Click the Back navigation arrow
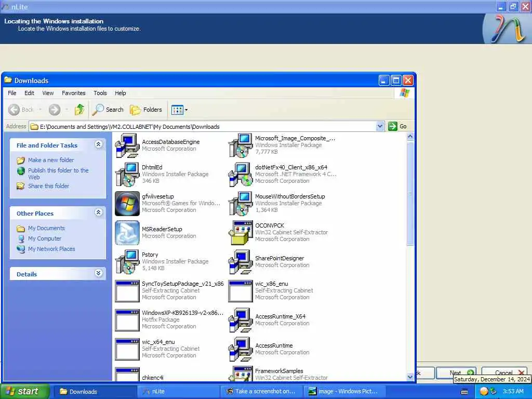Screen dimensions: 532x399 point(14,110)
